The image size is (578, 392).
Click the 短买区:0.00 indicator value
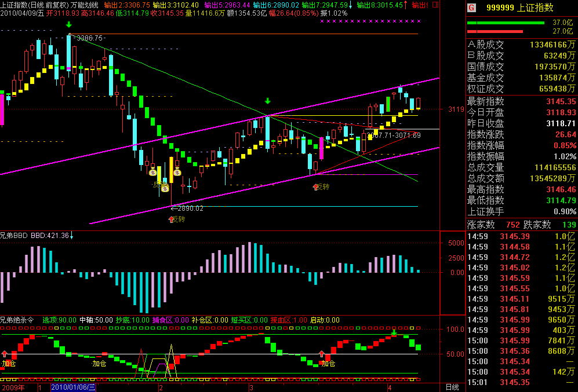coord(249,320)
